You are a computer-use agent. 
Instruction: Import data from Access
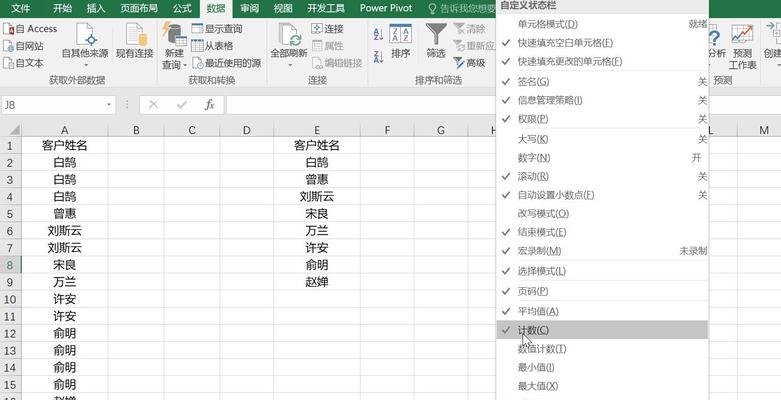tap(30, 29)
